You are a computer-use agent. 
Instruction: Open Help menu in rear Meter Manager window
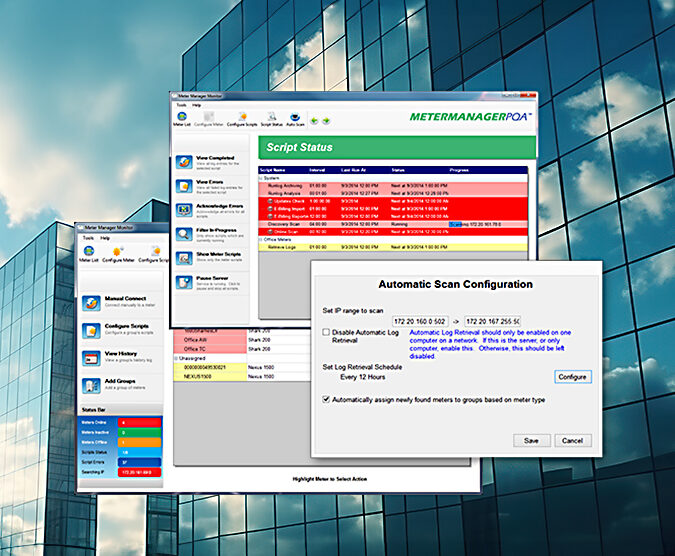(105, 238)
